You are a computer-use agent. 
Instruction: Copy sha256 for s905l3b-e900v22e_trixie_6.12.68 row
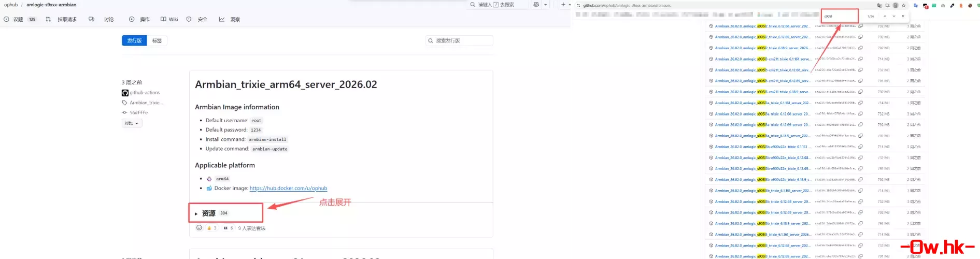[860, 157]
